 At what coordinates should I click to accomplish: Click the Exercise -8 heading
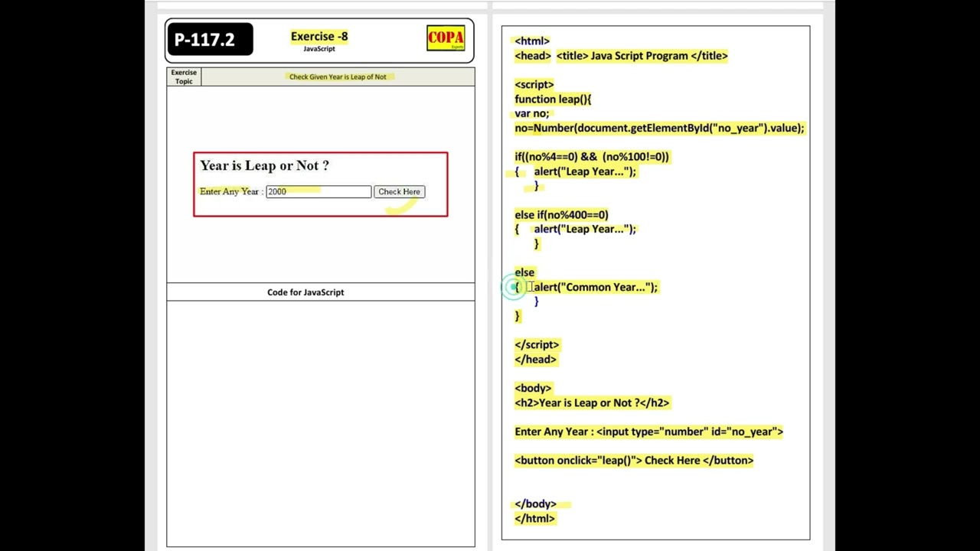coord(319,36)
